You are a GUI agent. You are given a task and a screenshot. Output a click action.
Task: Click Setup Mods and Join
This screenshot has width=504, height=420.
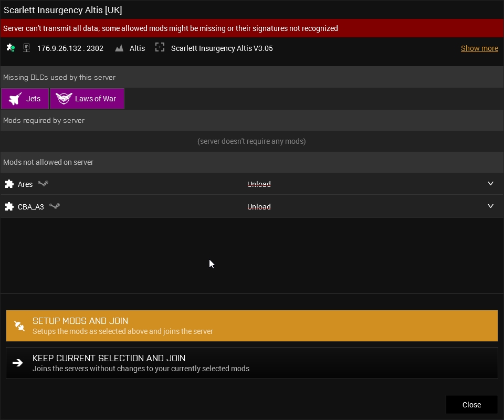tap(252, 326)
